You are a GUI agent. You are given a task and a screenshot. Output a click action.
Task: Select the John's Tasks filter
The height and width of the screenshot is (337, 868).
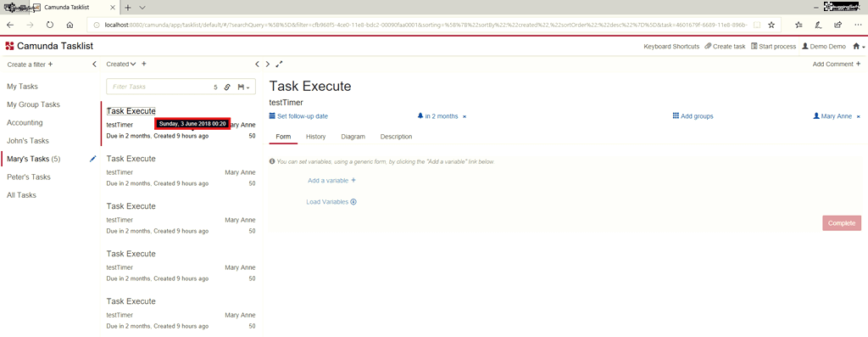[28, 141]
